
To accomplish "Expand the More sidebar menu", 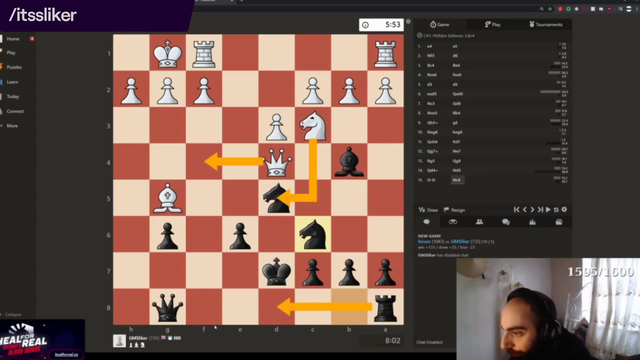I will click(x=12, y=126).
